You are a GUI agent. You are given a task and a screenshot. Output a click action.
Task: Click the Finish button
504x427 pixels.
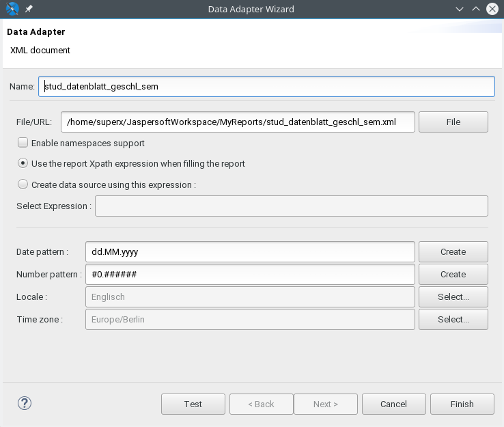click(x=462, y=404)
